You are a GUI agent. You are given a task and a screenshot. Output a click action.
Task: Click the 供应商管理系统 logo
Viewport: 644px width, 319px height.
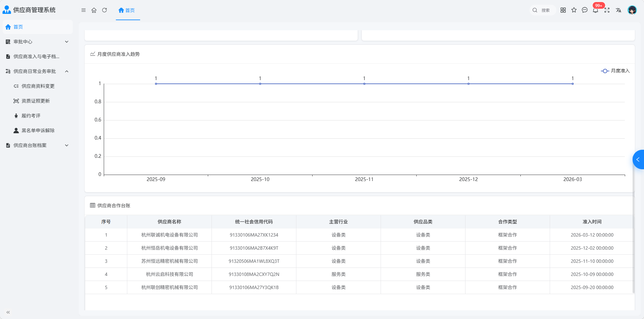point(29,10)
